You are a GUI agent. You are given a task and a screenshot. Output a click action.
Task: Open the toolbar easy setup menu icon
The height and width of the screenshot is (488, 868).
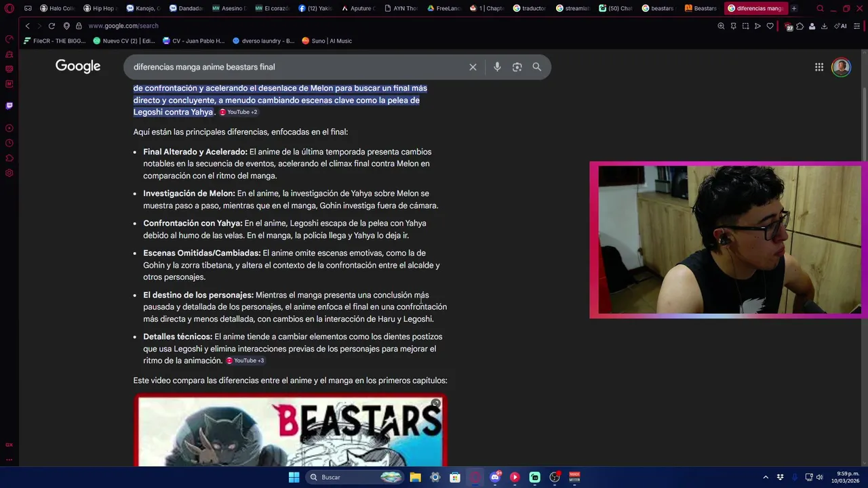[x=857, y=26]
